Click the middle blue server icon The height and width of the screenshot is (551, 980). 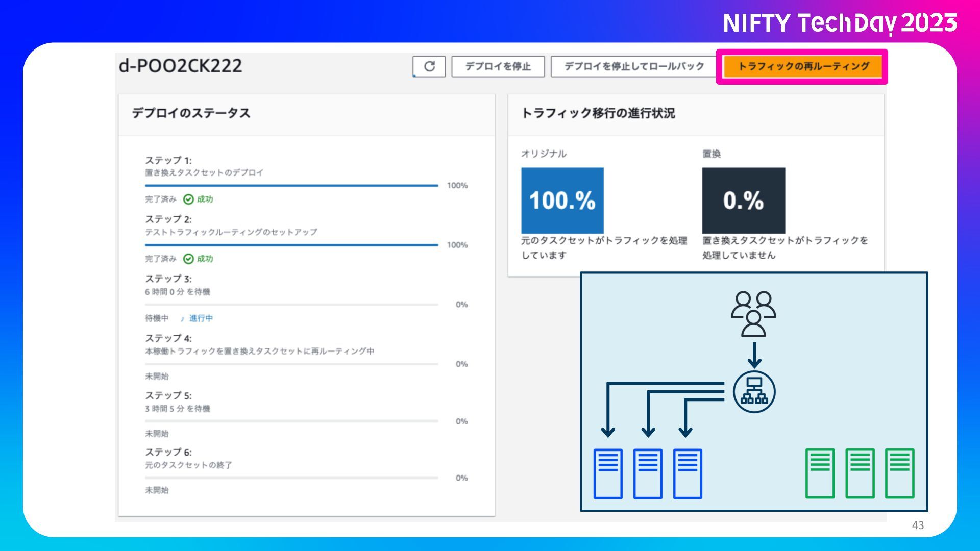tap(648, 473)
